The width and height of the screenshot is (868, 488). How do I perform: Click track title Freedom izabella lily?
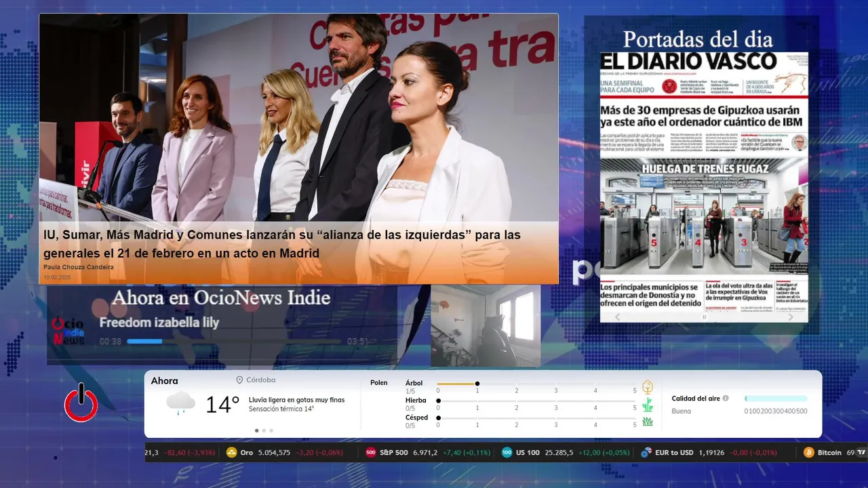point(159,323)
